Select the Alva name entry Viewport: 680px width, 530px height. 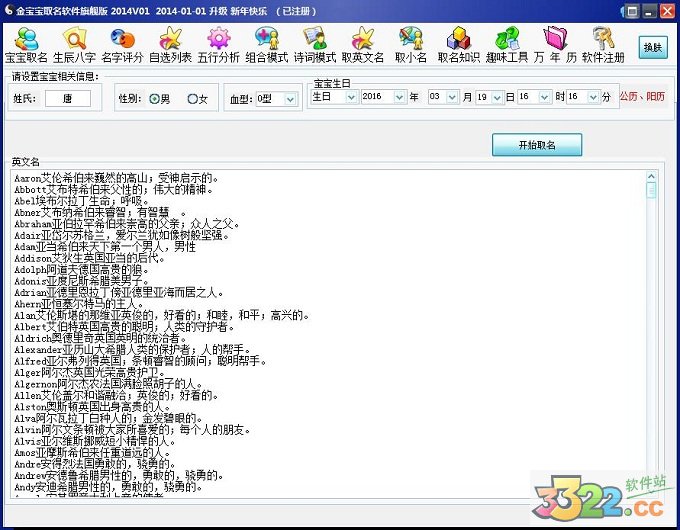coord(108,419)
